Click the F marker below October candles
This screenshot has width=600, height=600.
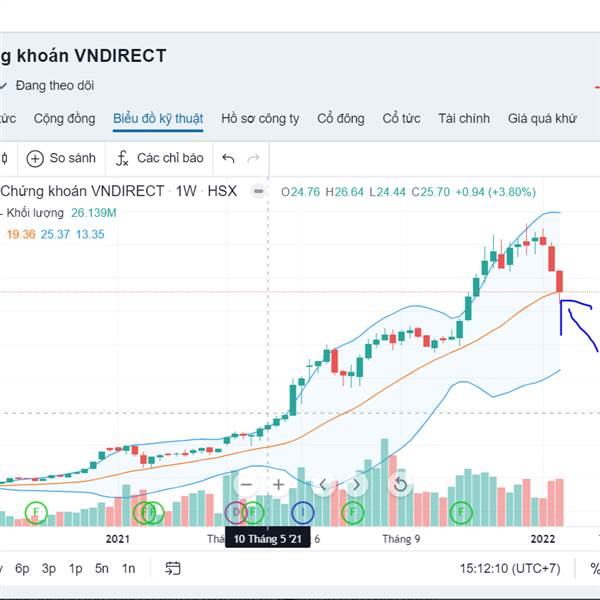pos(461,512)
